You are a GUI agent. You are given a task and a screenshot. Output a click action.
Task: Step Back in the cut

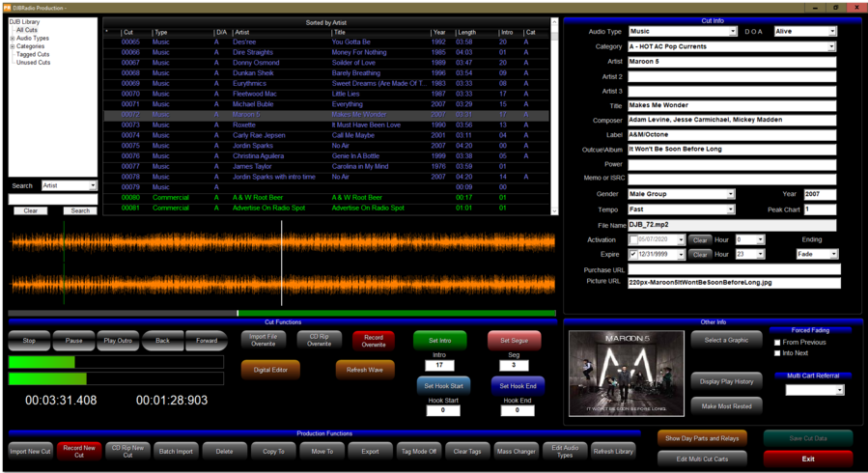pos(163,341)
